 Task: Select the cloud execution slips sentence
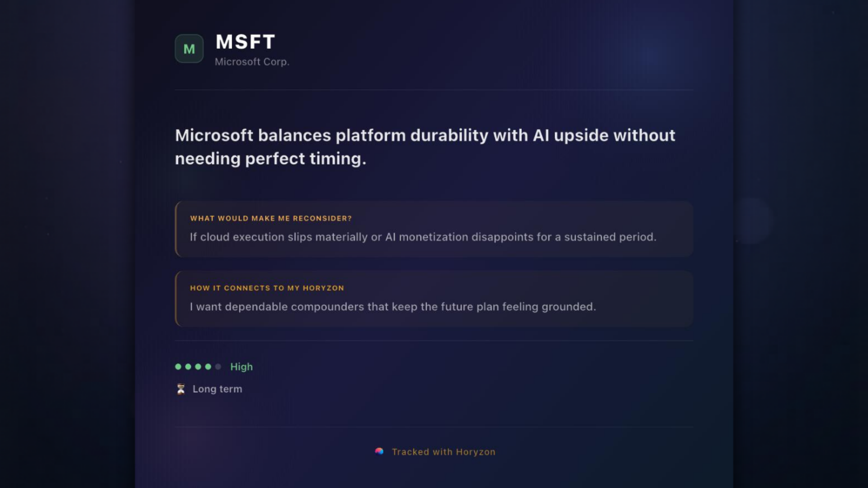423,237
